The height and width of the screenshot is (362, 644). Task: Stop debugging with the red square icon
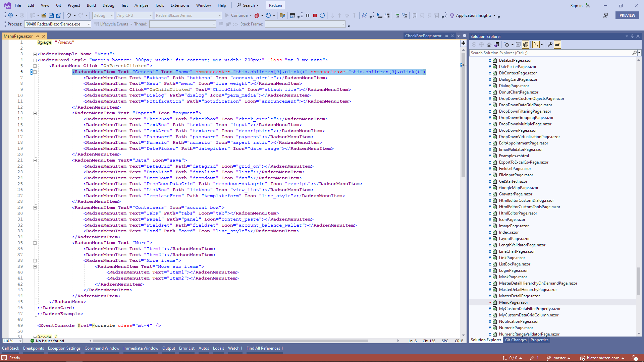pyautogui.click(x=315, y=15)
